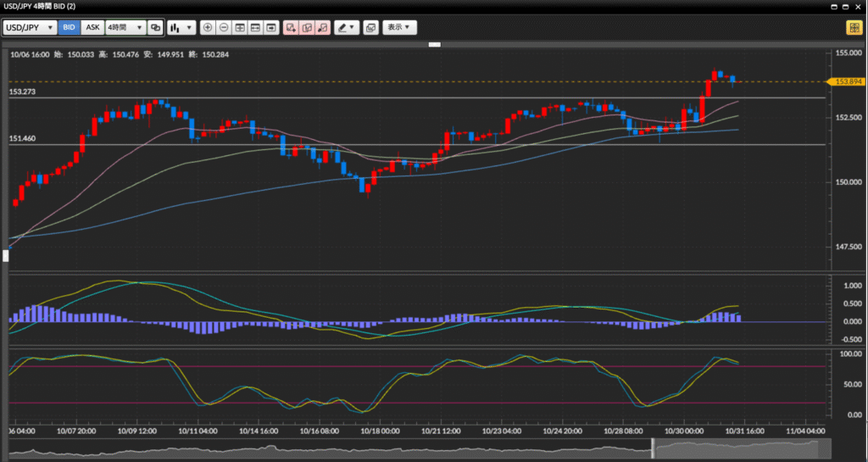
Task: Click the 153.273 horizontal line label
Action: [x=22, y=92]
